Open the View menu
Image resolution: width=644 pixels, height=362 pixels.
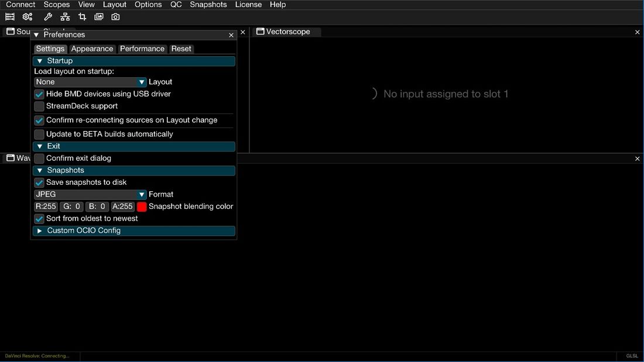tap(86, 5)
